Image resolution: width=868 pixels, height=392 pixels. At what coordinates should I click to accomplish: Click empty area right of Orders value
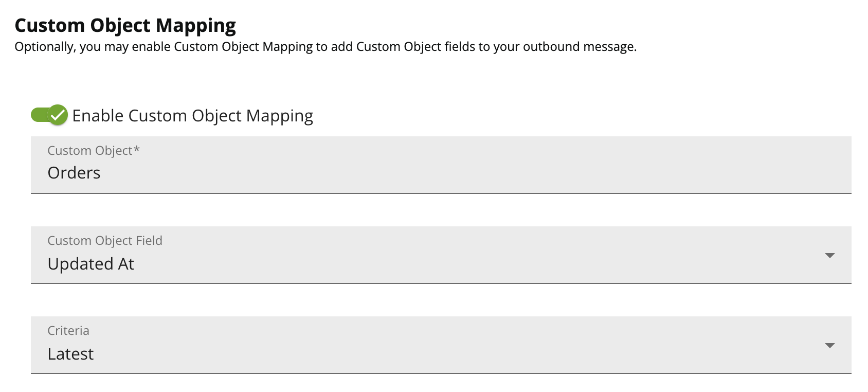coord(463,173)
